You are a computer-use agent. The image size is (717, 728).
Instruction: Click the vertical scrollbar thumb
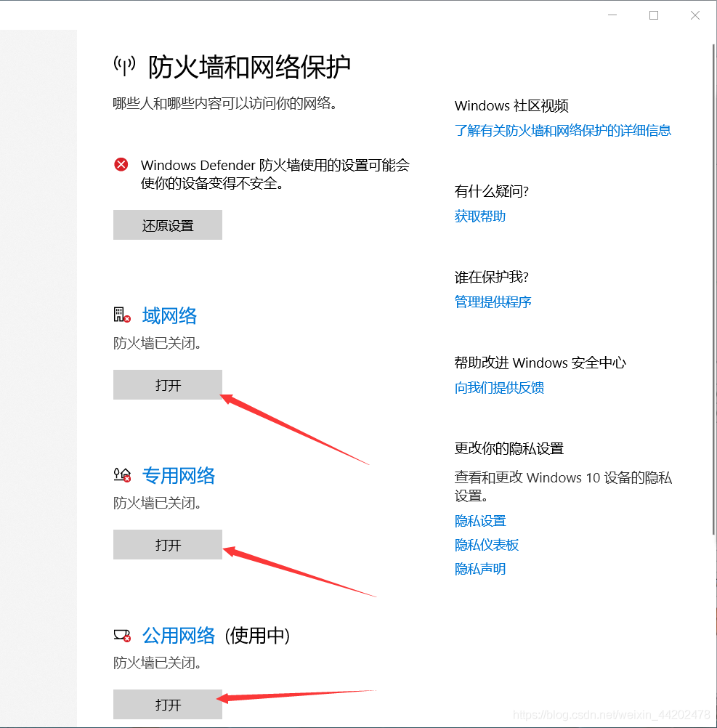pos(714,289)
